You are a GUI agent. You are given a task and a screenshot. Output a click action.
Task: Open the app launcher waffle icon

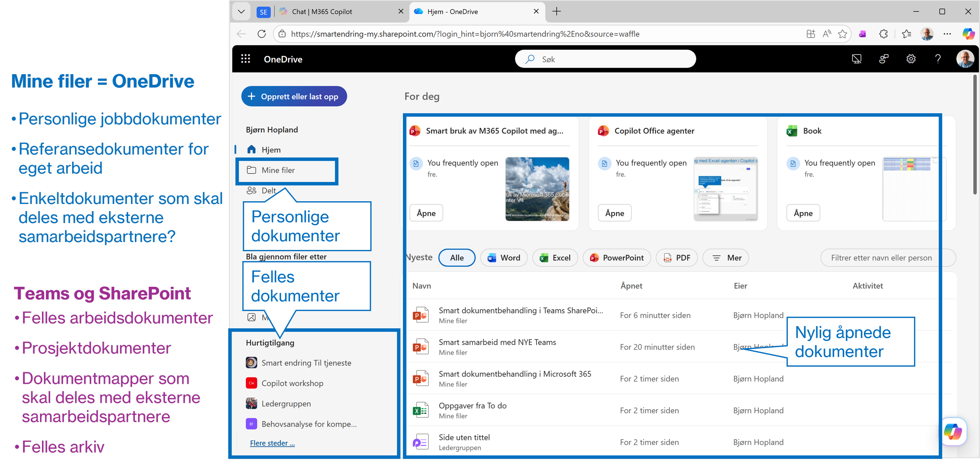pos(245,59)
